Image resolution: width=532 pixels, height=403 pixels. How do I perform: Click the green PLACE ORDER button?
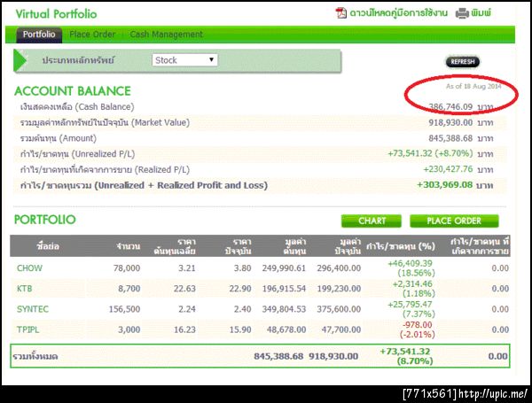pos(454,221)
